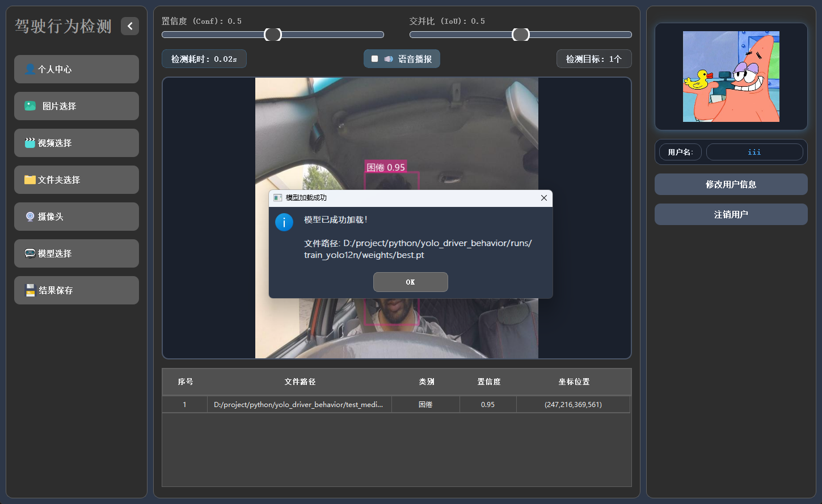Adjust the 交并比 (IoU) slider handle

pos(521,35)
